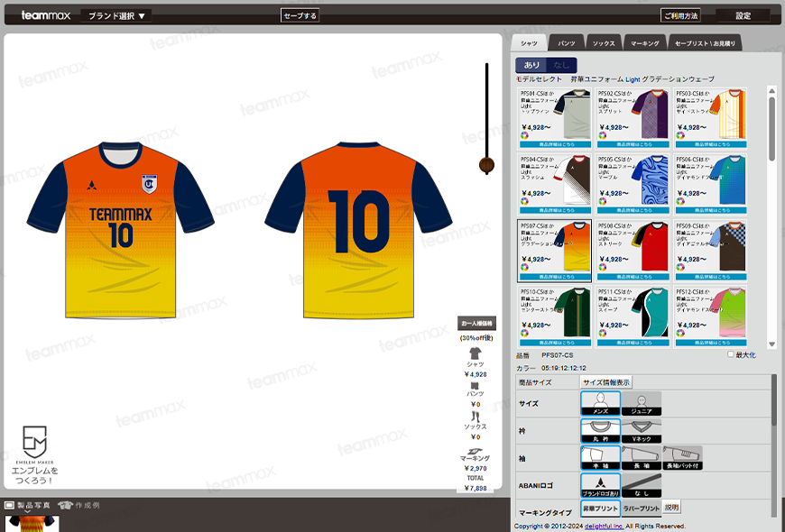The image size is (785, 532).
Task: Pick the 長袖パット付 padded sleeve icon
Action: pos(682,458)
